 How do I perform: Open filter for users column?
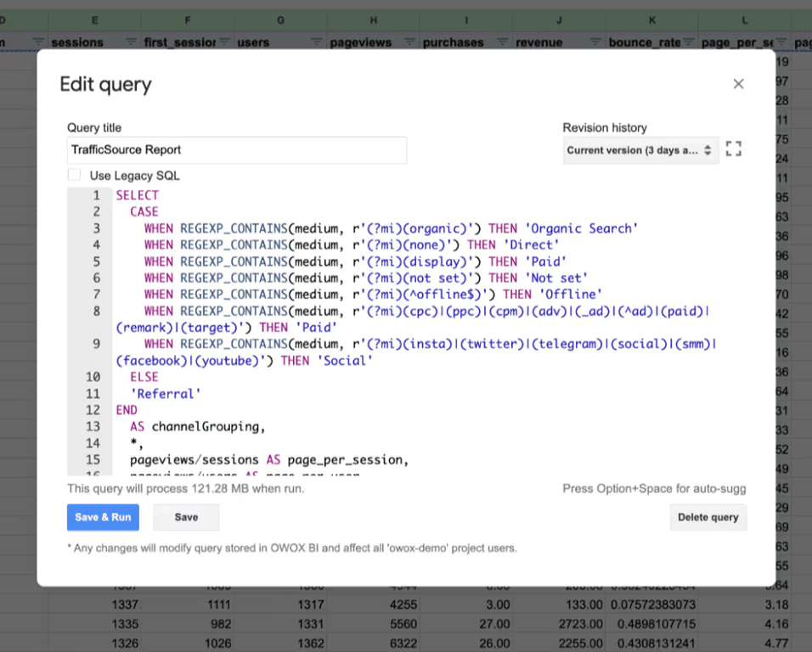pyautogui.click(x=317, y=42)
